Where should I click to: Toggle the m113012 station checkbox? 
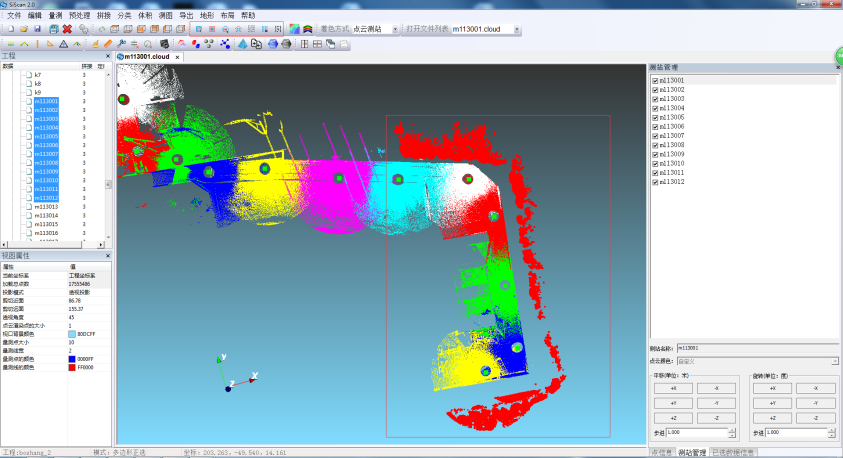[x=655, y=182]
